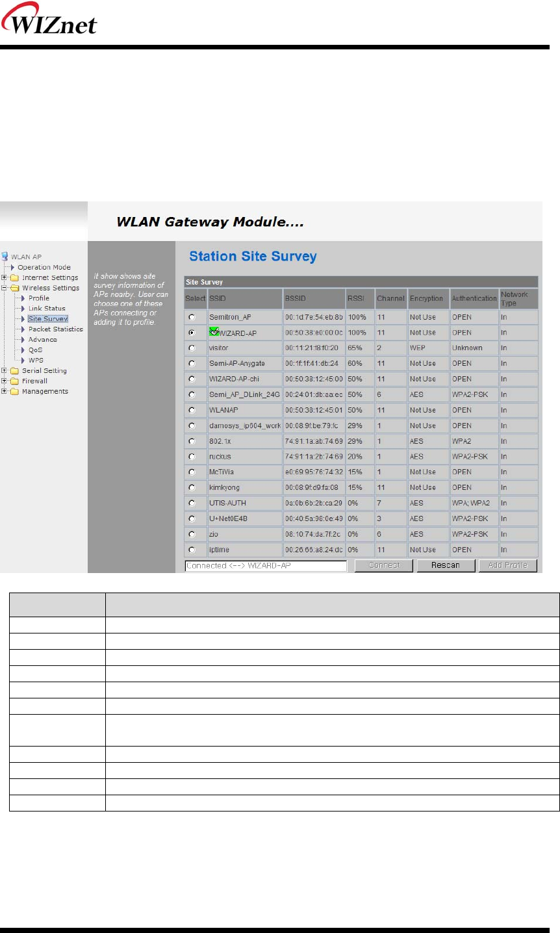This screenshot has height=933, width=560.
Task: Click the Wireless Settings folder icon
Action: [x=15, y=288]
